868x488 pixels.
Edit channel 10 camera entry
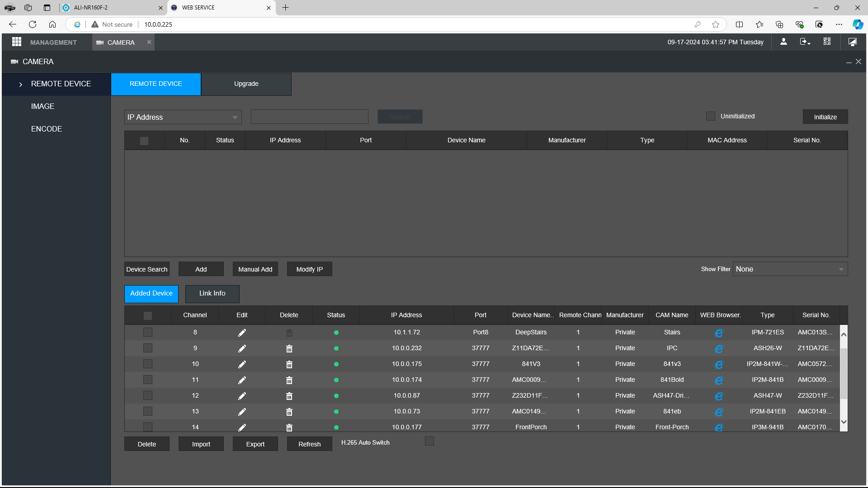tap(242, 364)
